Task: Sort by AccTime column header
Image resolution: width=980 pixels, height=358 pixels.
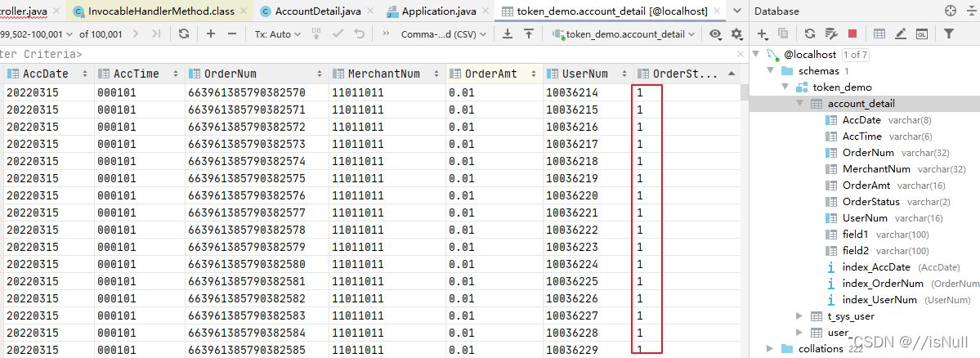Action: pyautogui.click(x=139, y=74)
